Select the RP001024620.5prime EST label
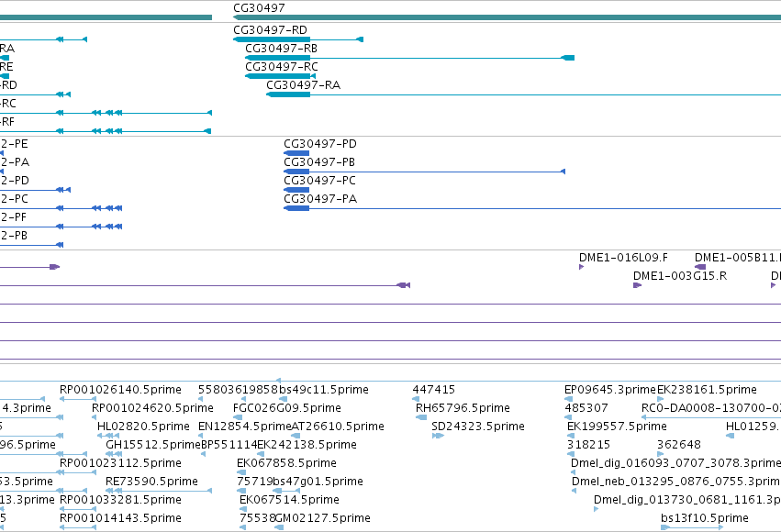 point(152,408)
